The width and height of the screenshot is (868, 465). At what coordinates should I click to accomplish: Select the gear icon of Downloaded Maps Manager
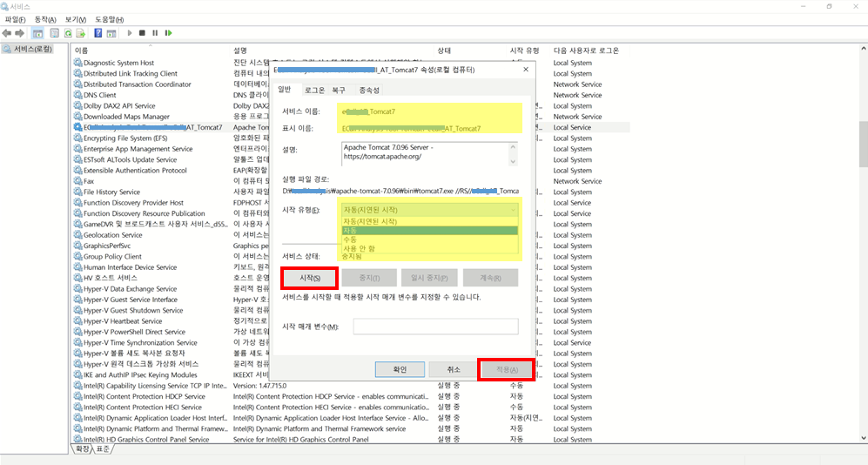tap(78, 117)
